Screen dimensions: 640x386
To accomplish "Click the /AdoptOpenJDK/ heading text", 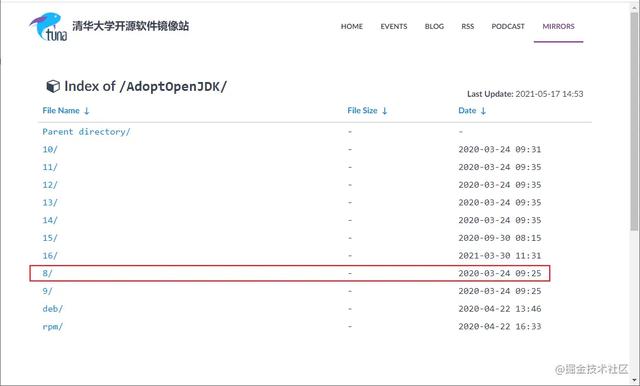I will 173,87.
